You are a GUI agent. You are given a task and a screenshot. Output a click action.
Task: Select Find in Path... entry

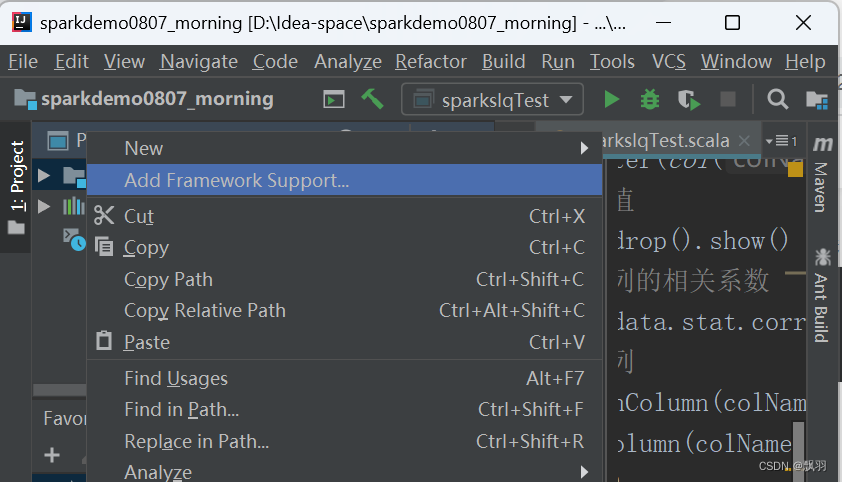(344, 410)
